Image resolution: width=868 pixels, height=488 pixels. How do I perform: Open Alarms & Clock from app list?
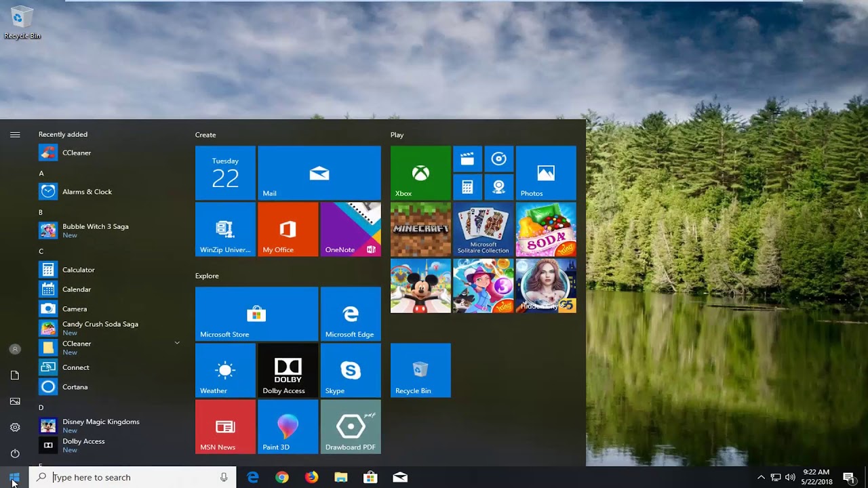click(111, 192)
